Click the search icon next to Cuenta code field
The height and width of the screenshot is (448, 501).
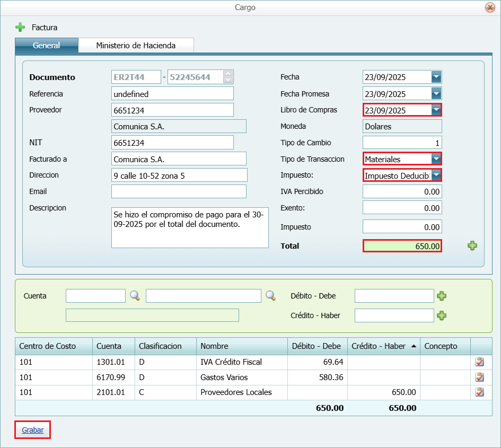pyautogui.click(x=135, y=296)
